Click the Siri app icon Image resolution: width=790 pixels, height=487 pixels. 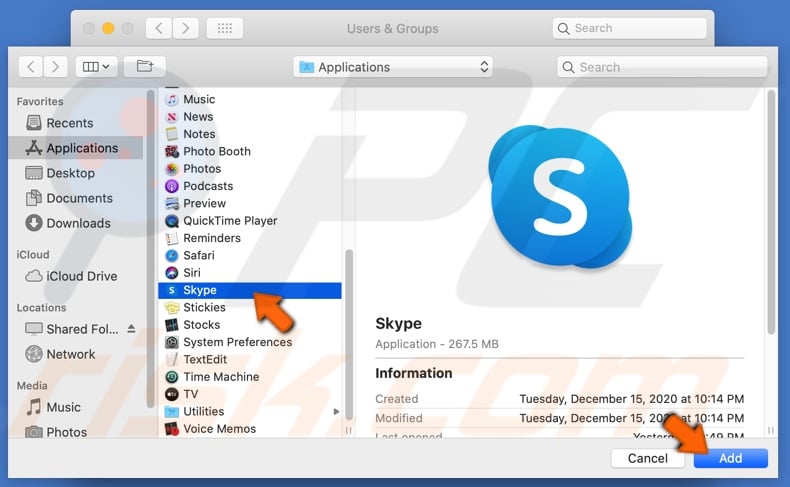pyautogui.click(x=172, y=272)
